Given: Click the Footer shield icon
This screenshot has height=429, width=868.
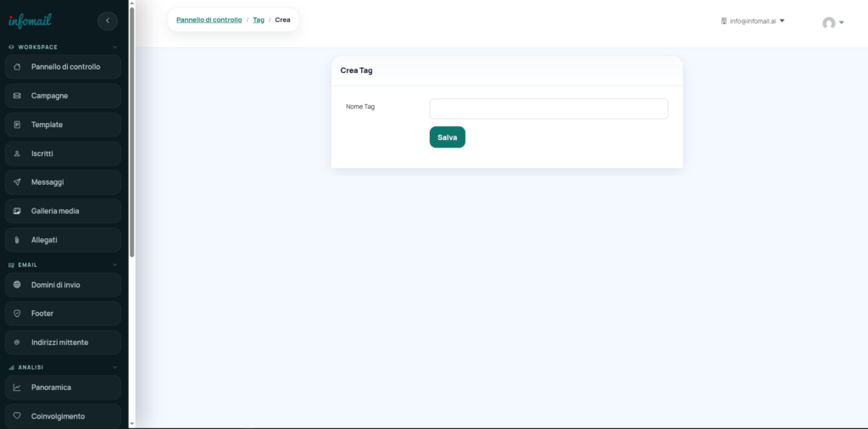Looking at the screenshot, I should (17, 314).
